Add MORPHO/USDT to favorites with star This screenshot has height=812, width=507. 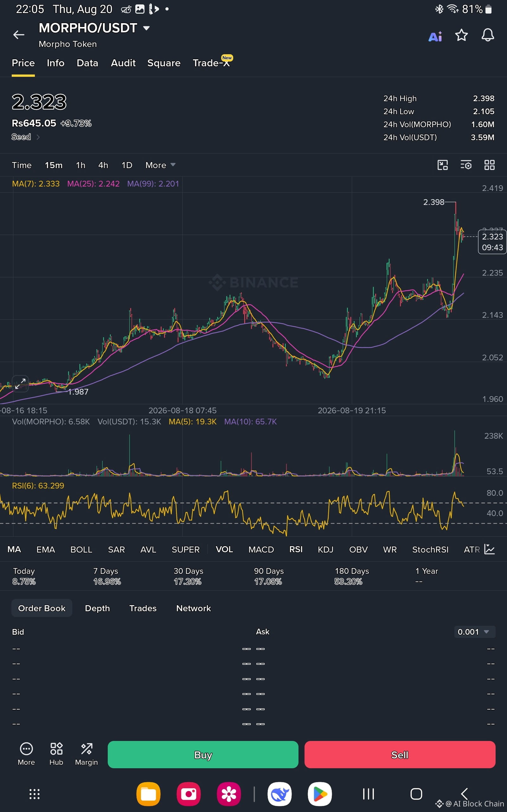click(x=461, y=35)
